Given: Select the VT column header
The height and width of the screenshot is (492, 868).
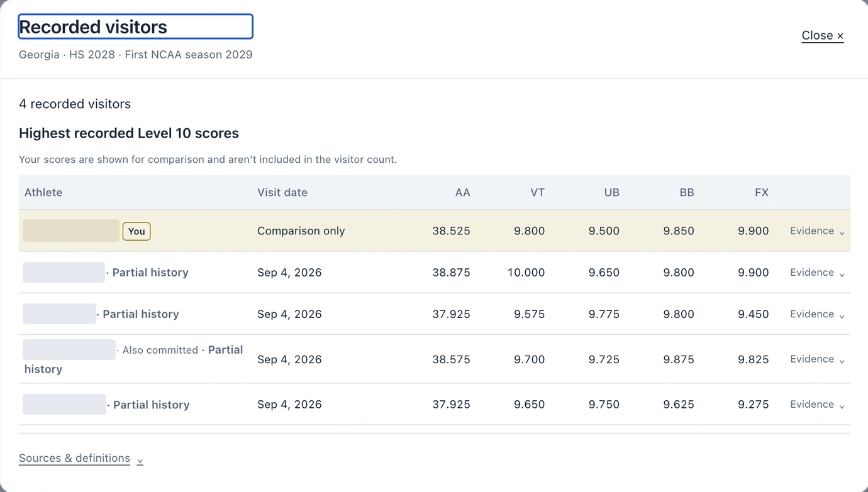Looking at the screenshot, I should click(x=537, y=193).
